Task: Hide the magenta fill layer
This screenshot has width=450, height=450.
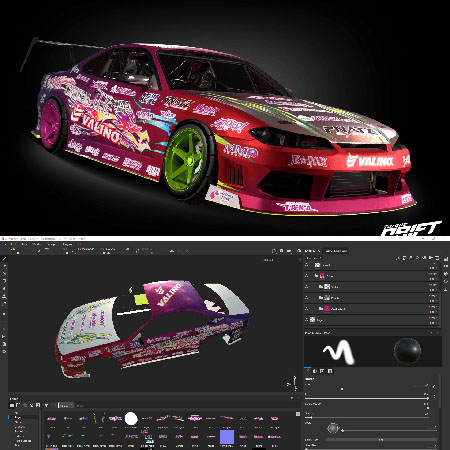Action: (307, 309)
